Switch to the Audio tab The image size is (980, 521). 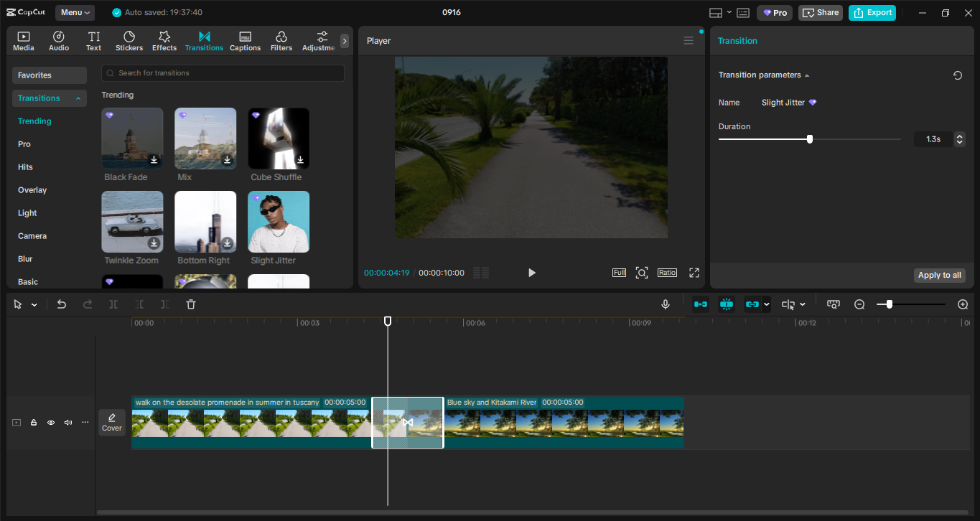pos(58,40)
